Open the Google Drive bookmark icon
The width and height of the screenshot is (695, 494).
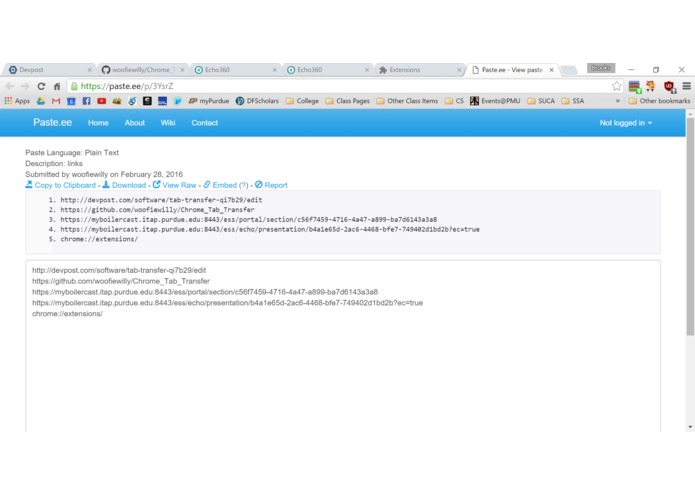tap(41, 101)
